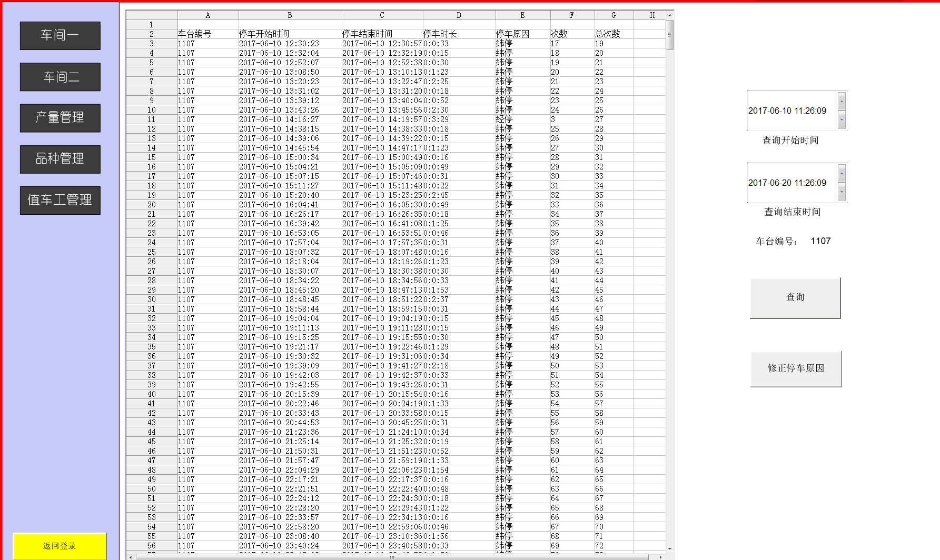Switch to 车间二 workshop
Screen dimensions: 940x560
pyautogui.click(x=60, y=77)
